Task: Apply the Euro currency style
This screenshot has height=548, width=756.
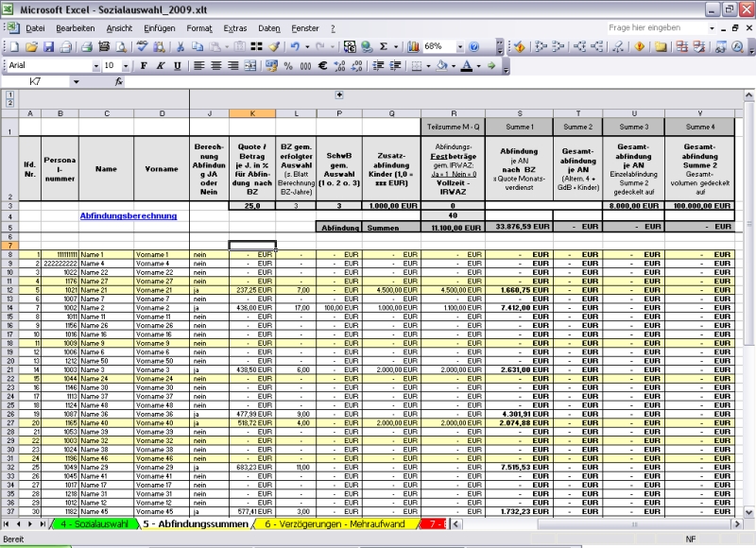Action: [322, 65]
